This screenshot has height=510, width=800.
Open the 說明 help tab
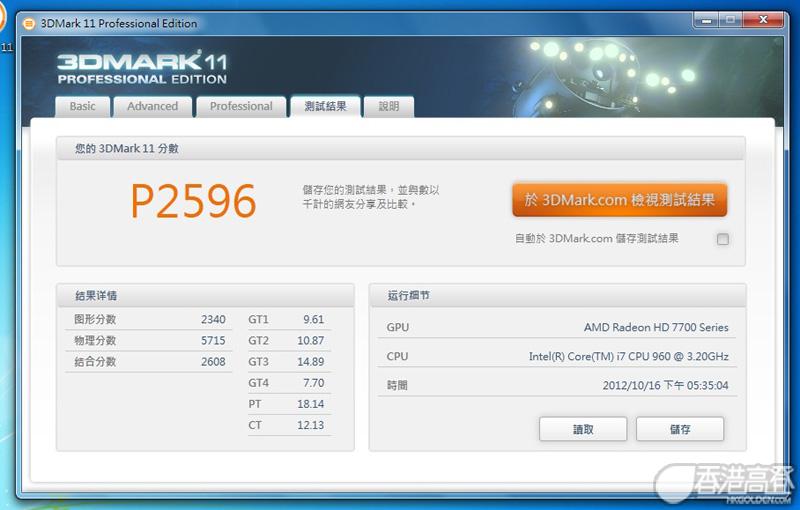pyautogui.click(x=388, y=106)
